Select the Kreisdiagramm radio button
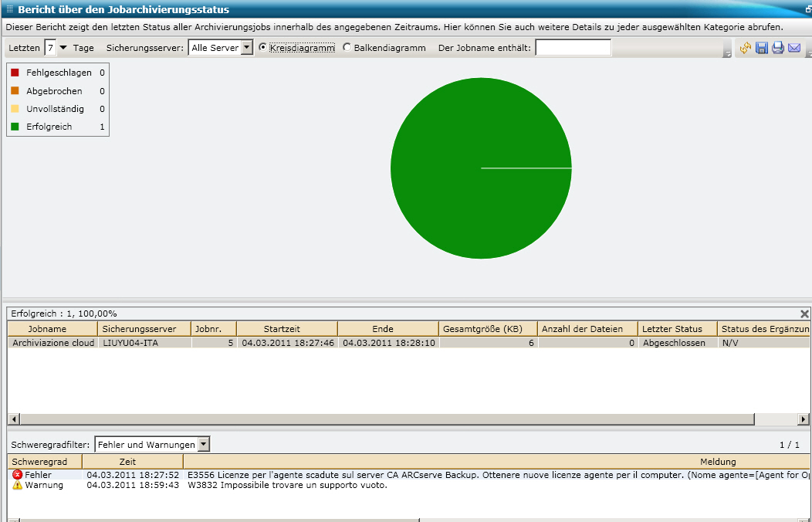Viewport: 812px width, 522px height. pos(263,47)
